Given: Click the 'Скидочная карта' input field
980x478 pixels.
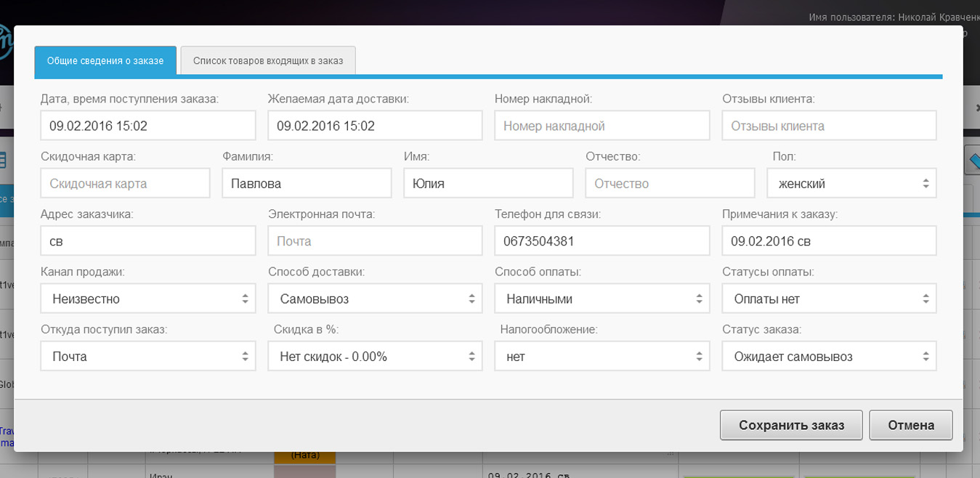Looking at the screenshot, I should 125,184.
